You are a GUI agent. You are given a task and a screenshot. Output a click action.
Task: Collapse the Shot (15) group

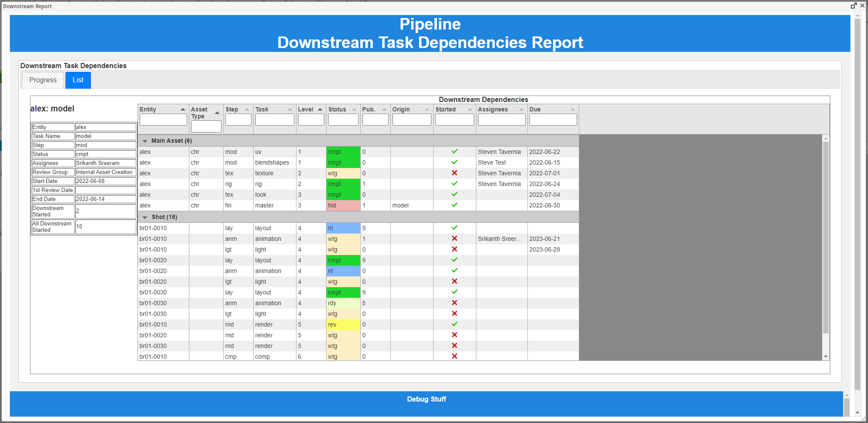tap(145, 217)
